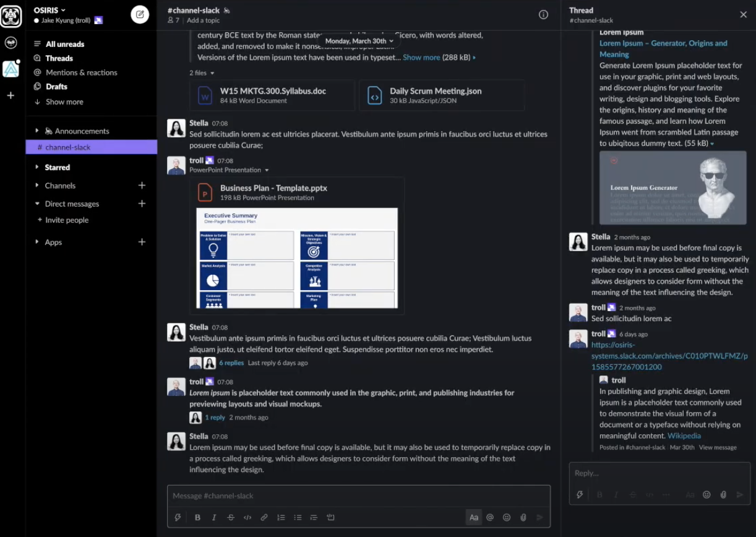Viewport: 756px width, 537px height.
Task: Toggle italic formatting in the main composer
Action: click(214, 518)
